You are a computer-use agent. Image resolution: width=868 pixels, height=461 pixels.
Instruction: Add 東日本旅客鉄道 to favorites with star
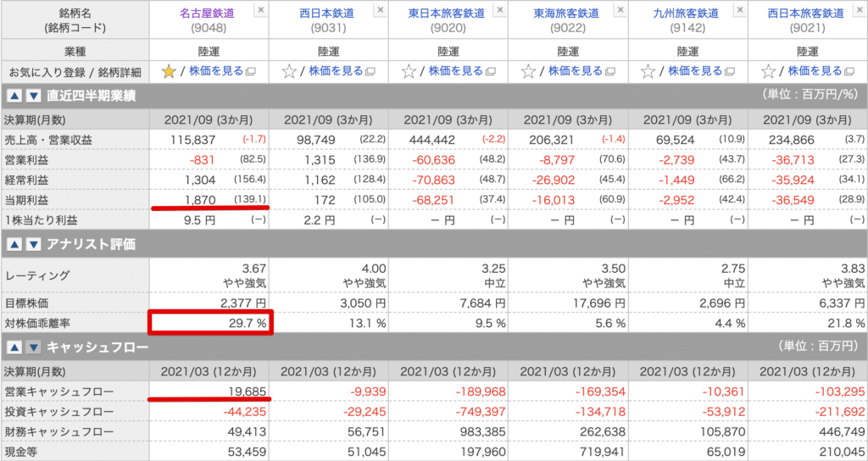point(409,71)
